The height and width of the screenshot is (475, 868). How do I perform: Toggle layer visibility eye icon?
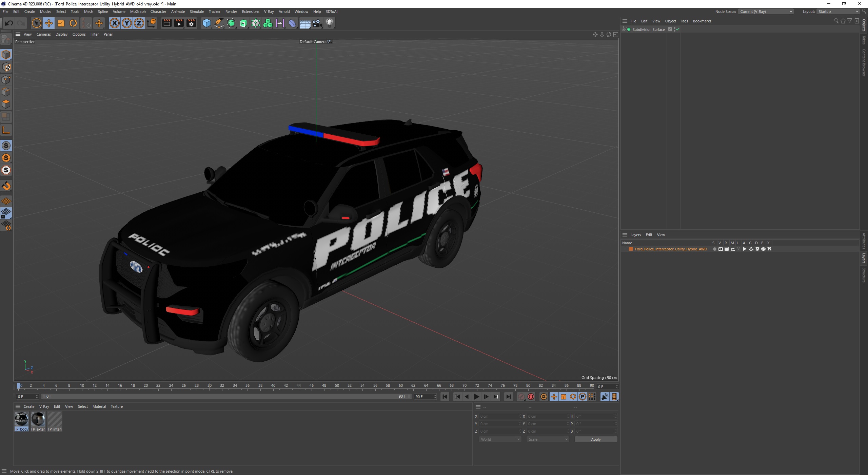coord(721,249)
